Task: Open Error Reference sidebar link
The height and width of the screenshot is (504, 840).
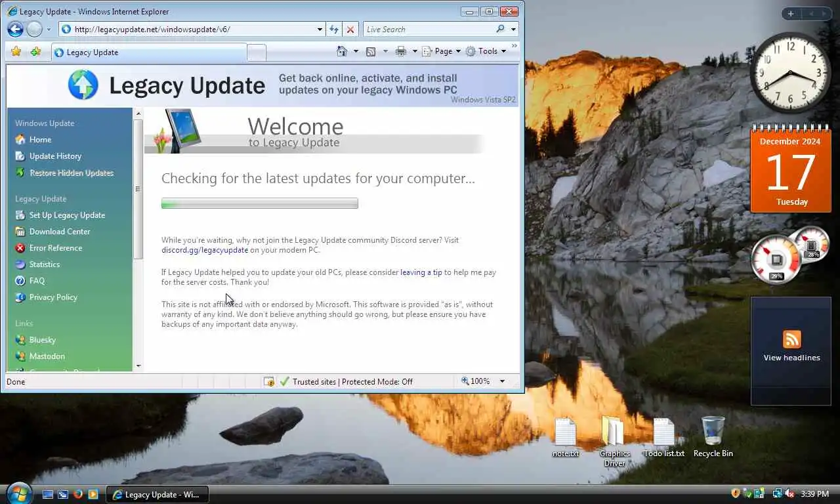Action: 56,248
